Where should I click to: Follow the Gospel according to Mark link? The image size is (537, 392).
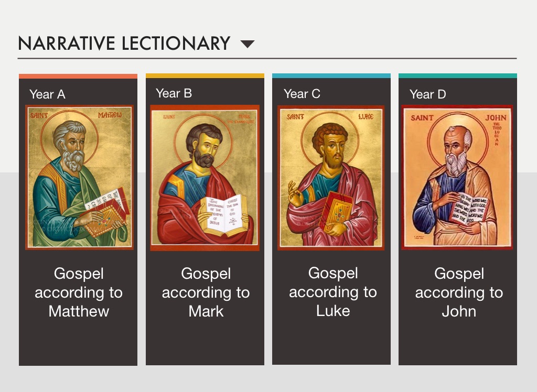206,292
